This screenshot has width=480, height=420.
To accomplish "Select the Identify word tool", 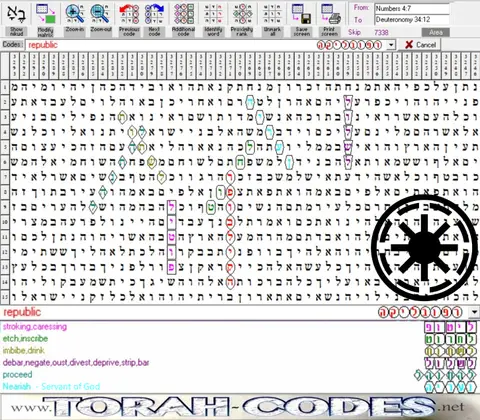I will click(213, 13).
